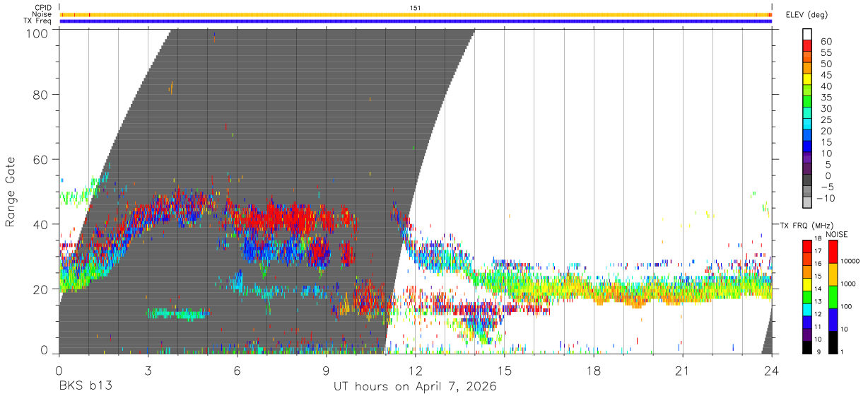Click the 9 tick on UT hours axis
This screenshot has width=868, height=401.
tap(326, 370)
